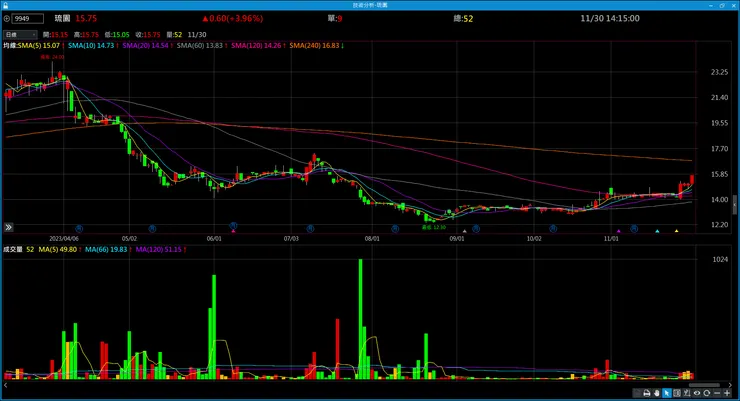The width and height of the screenshot is (740, 401).
Task: Click the 23.25 price axis label
Action: click(x=719, y=72)
